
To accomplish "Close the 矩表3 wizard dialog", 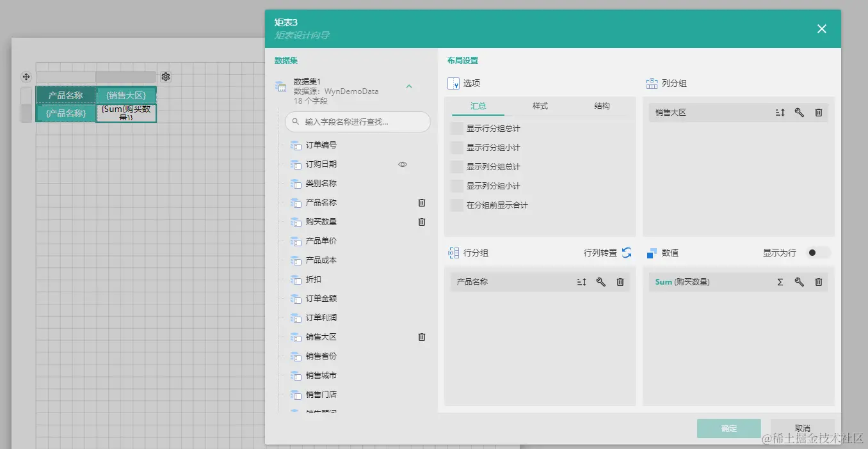I will point(822,29).
